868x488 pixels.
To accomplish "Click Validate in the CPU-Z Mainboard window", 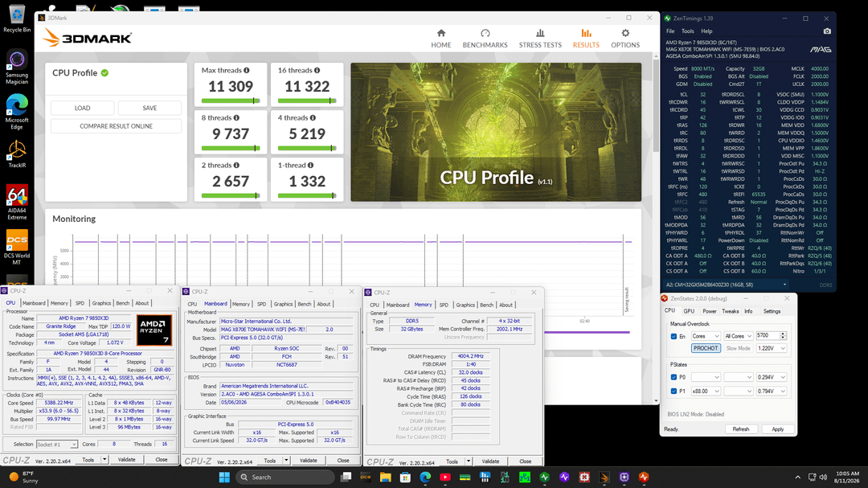I will pos(309,461).
